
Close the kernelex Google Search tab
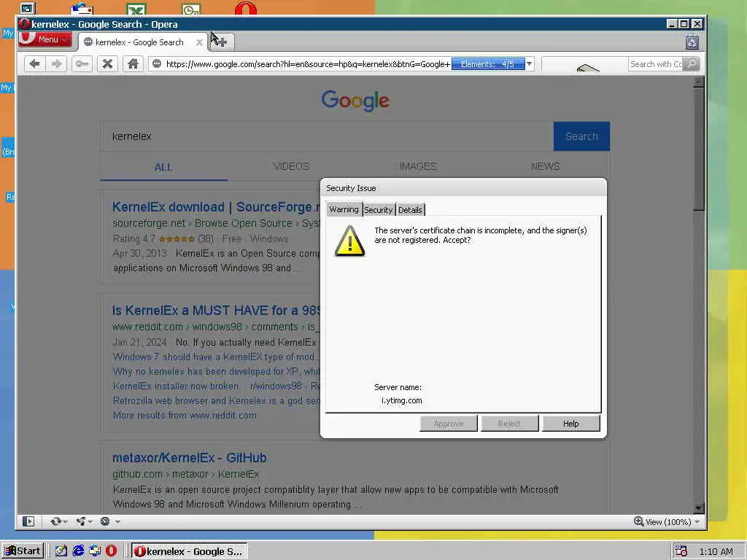199,42
